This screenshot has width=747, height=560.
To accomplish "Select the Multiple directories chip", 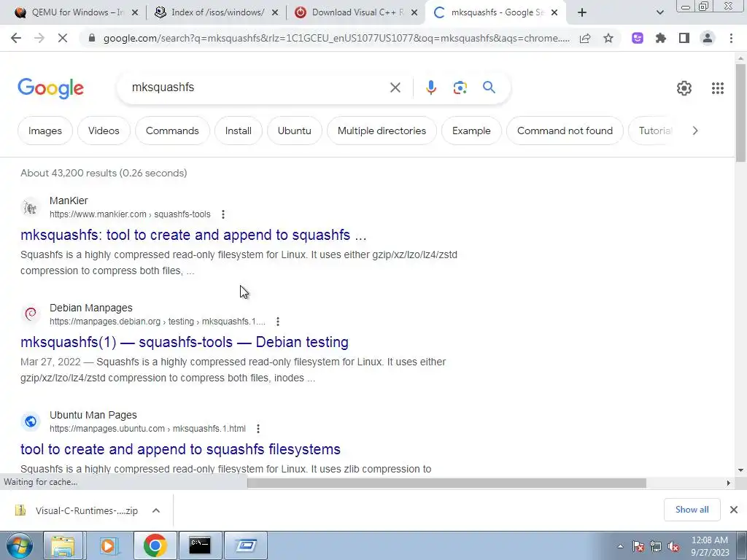I will pyautogui.click(x=382, y=131).
